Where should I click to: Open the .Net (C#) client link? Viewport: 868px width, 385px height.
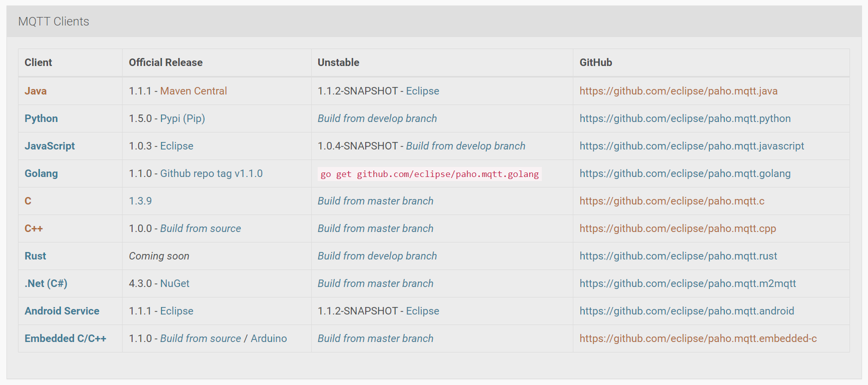pos(46,283)
